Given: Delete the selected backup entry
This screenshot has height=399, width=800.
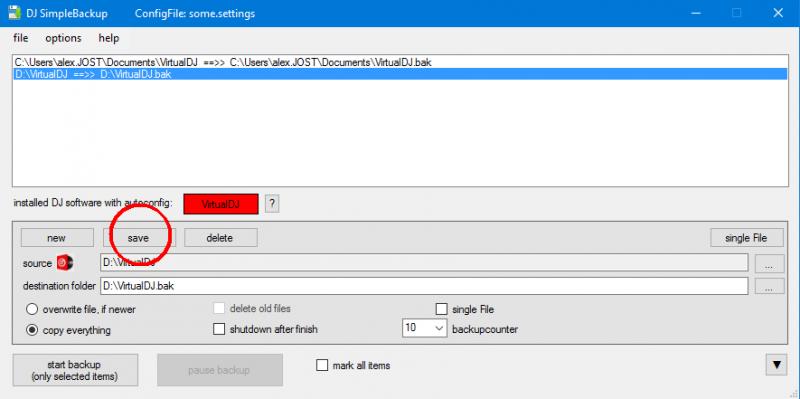Looking at the screenshot, I should pyautogui.click(x=220, y=238).
